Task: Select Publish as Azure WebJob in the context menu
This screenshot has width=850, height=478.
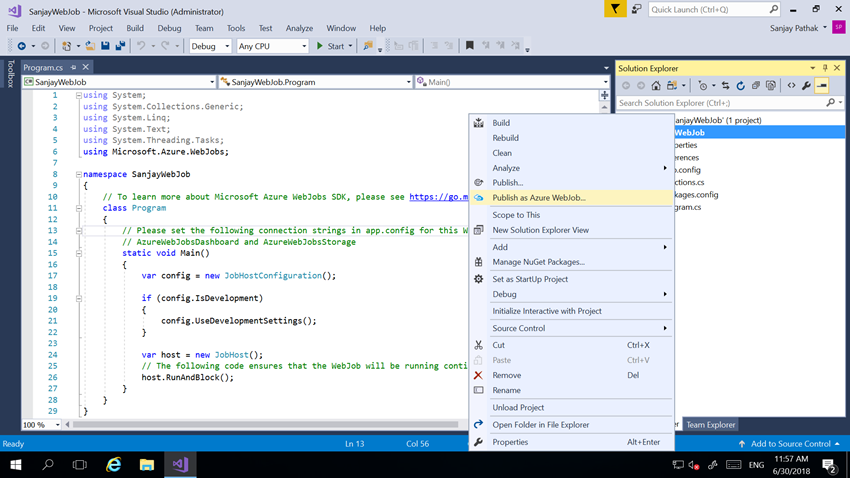Action: [x=571, y=198]
